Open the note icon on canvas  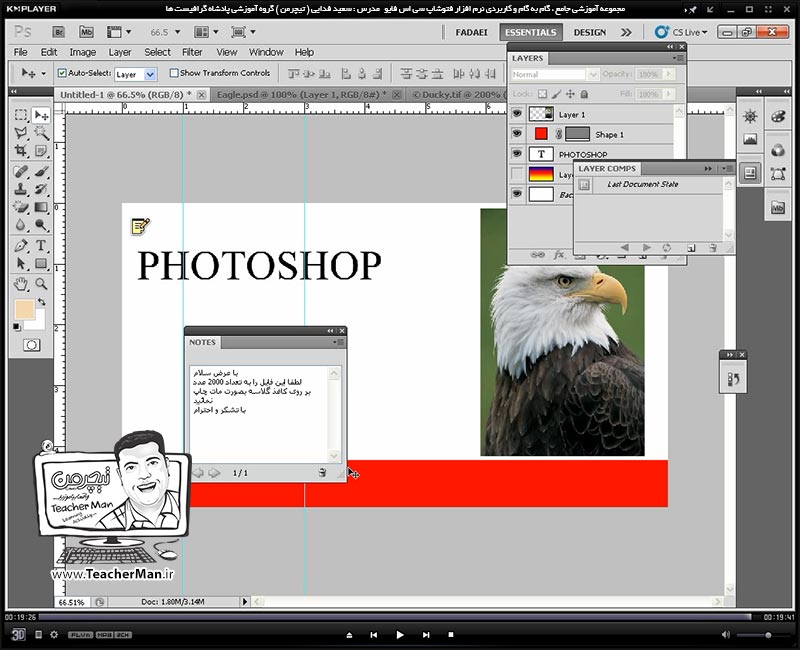pos(140,226)
